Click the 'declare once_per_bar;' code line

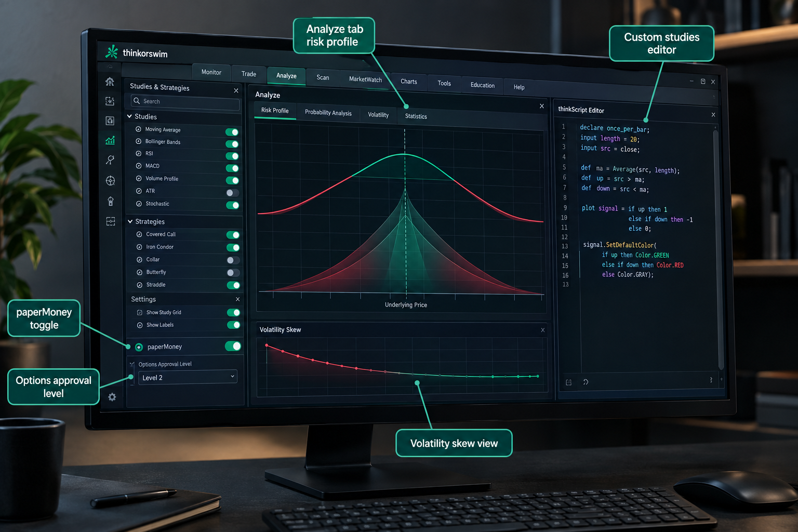click(615, 128)
